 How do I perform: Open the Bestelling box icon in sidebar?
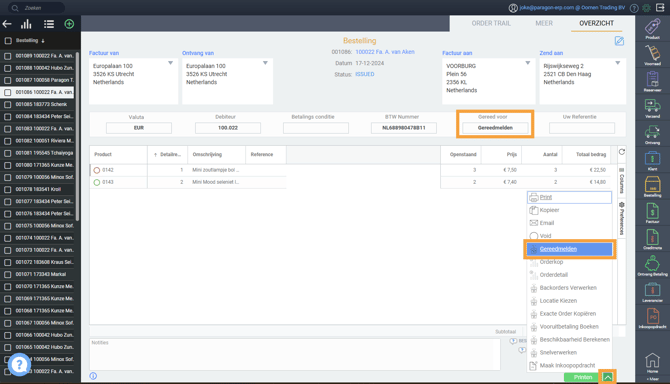point(652,187)
